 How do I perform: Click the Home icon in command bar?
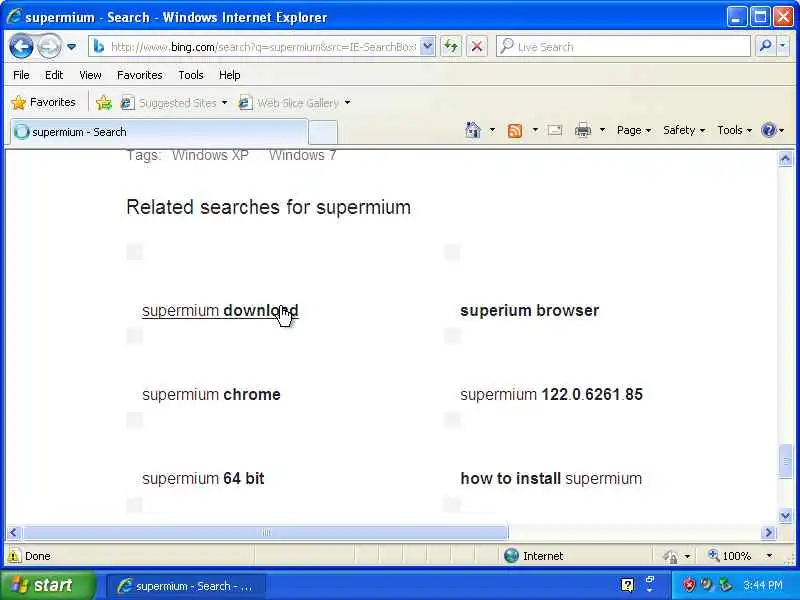472,130
